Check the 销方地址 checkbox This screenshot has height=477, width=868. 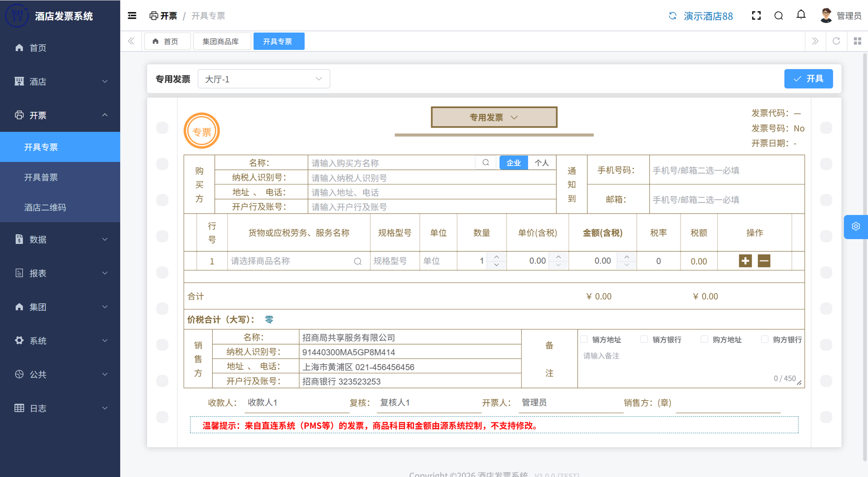tap(584, 339)
